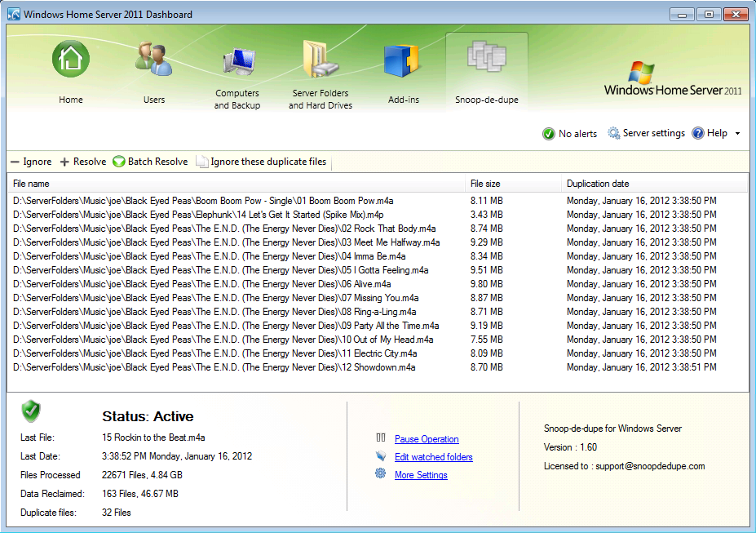756x533 pixels.
Task: Click Resolve toolbar button label
Action: pos(89,162)
